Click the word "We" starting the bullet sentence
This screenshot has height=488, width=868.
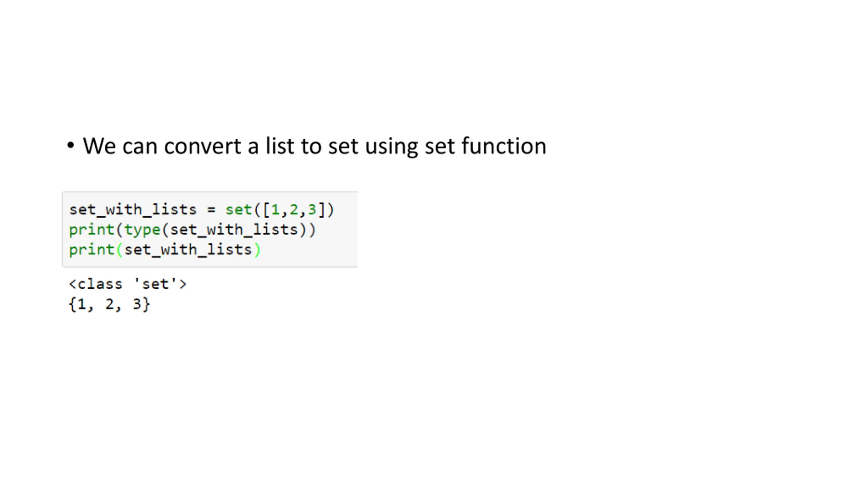(99, 146)
